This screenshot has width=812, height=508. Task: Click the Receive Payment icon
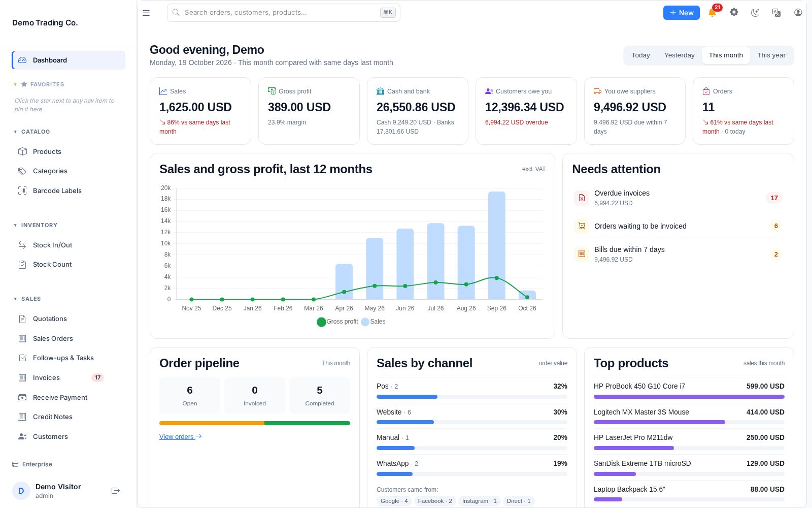pos(22,397)
